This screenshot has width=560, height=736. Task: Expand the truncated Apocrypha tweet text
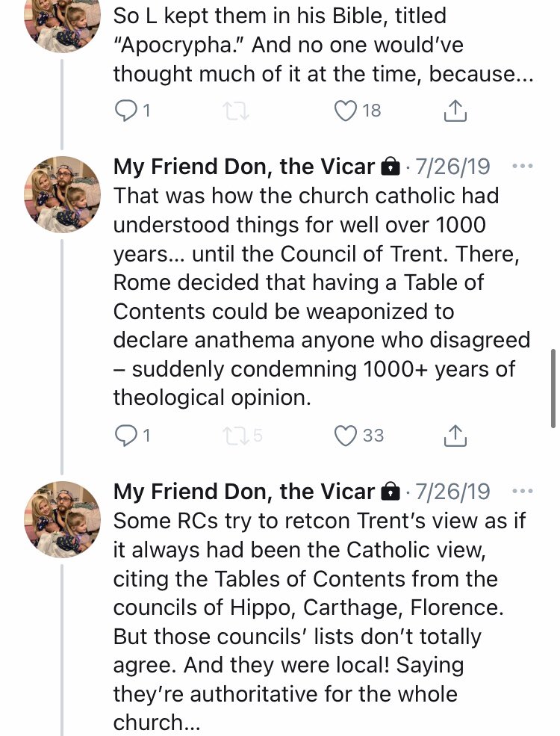tap(321, 73)
